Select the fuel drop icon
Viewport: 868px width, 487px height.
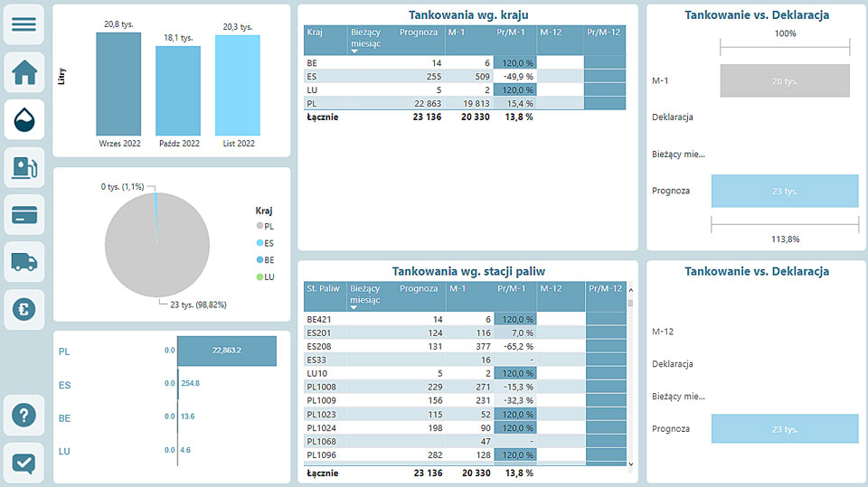click(x=24, y=119)
